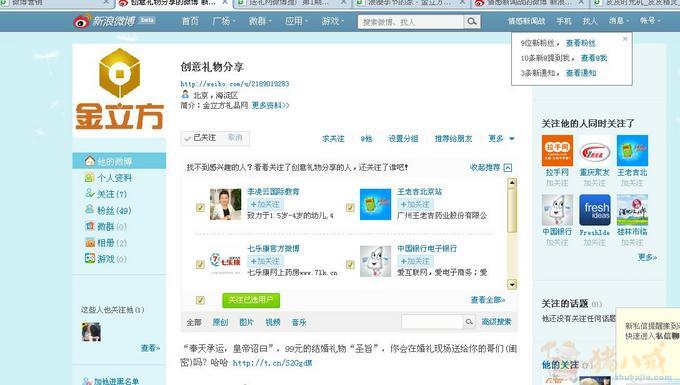The height and width of the screenshot is (385, 680).
Task: Click 加关注 for 王老吉北京站
Action: tap(415, 204)
